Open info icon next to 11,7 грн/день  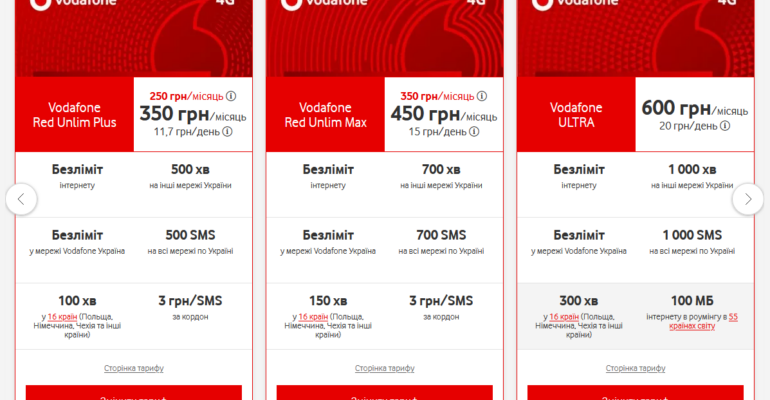227,132
